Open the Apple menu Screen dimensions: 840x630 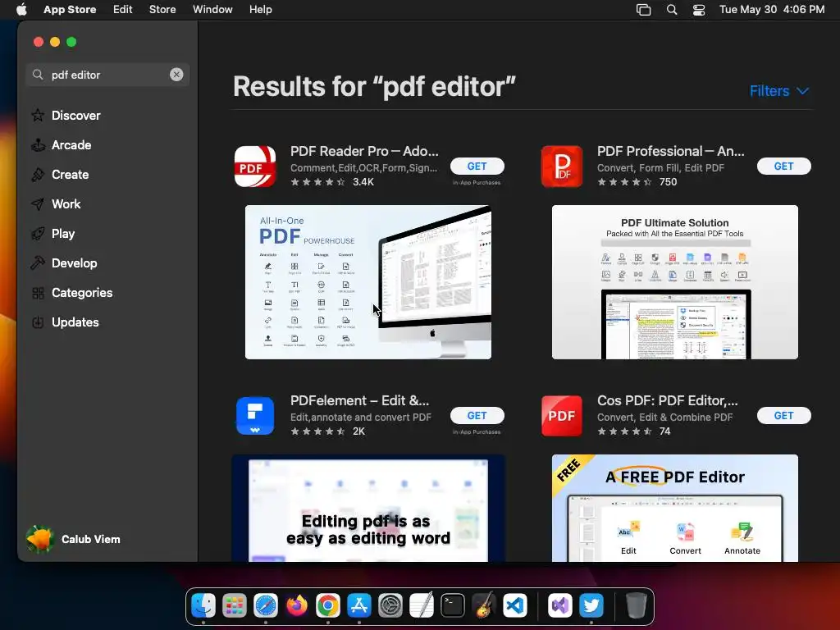point(21,10)
